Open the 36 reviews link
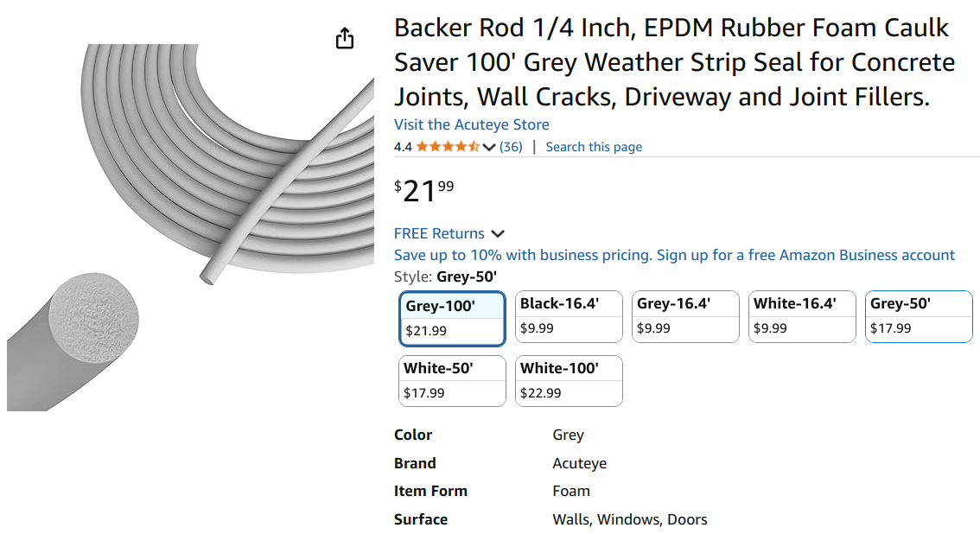This screenshot has height=534, width=980. click(x=511, y=147)
